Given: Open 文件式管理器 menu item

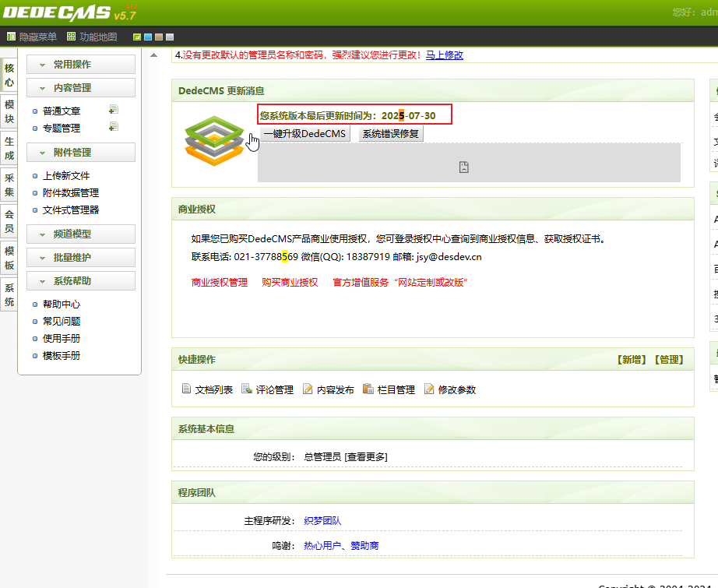Looking at the screenshot, I should (x=71, y=210).
